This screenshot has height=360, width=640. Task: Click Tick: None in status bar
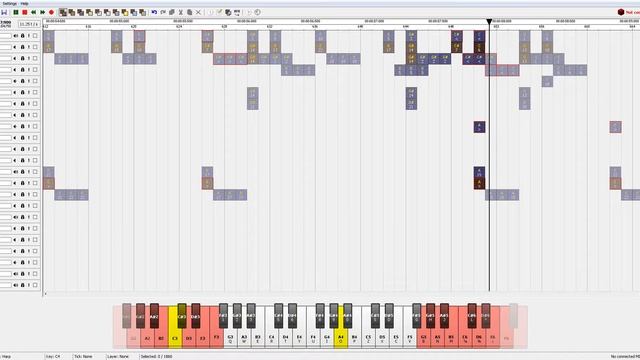click(x=83, y=356)
